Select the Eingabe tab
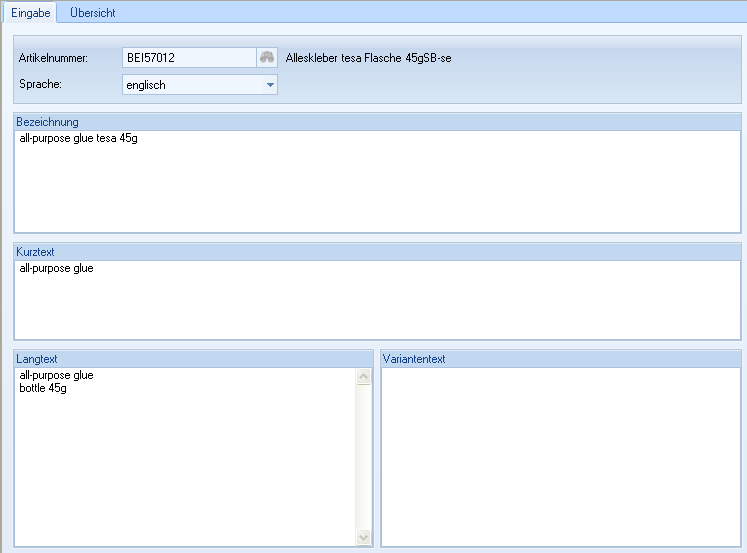The image size is (747, 553). pos(30,13)
